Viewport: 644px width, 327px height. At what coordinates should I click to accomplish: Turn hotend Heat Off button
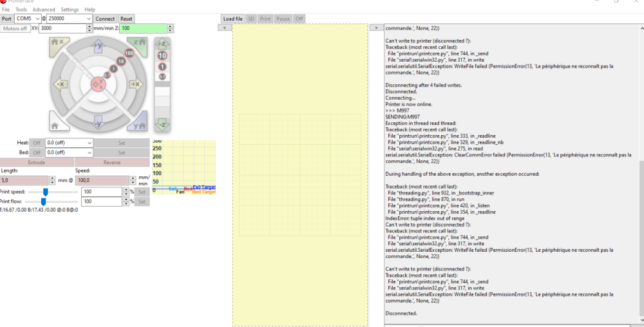(x=37, y=143)
